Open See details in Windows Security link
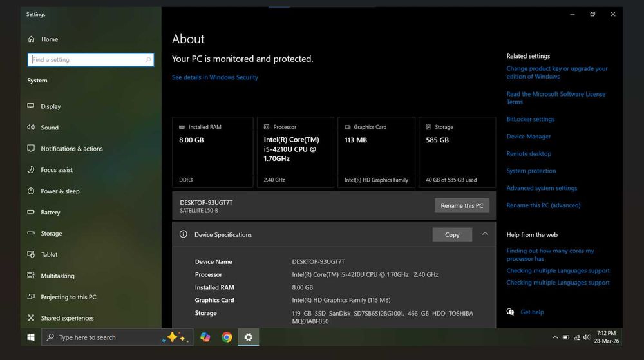The image size is (644, 360). click(215, 77)
